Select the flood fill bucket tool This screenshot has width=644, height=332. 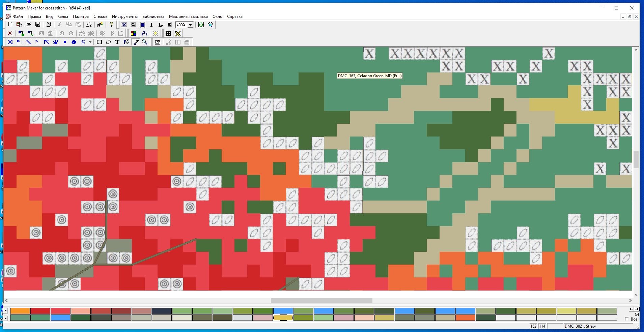pos(126,42)
